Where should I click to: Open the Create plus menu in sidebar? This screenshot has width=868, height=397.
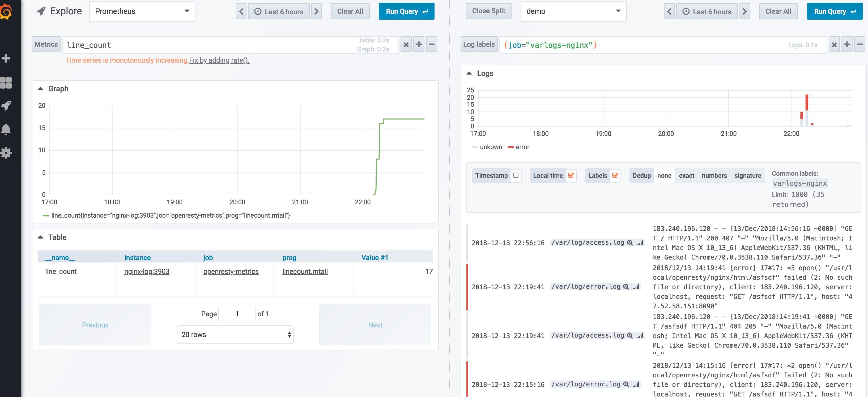(x=6, y=58)
